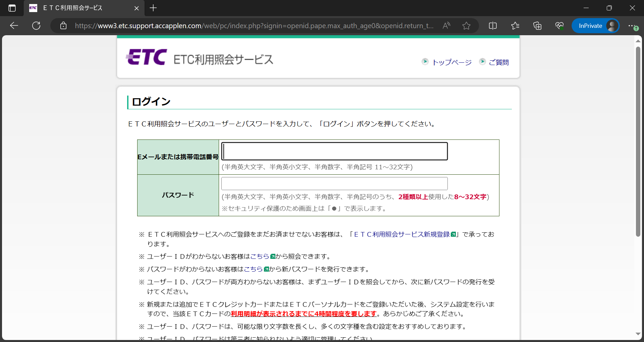View site information lock icon

click(x=63, y=25)
